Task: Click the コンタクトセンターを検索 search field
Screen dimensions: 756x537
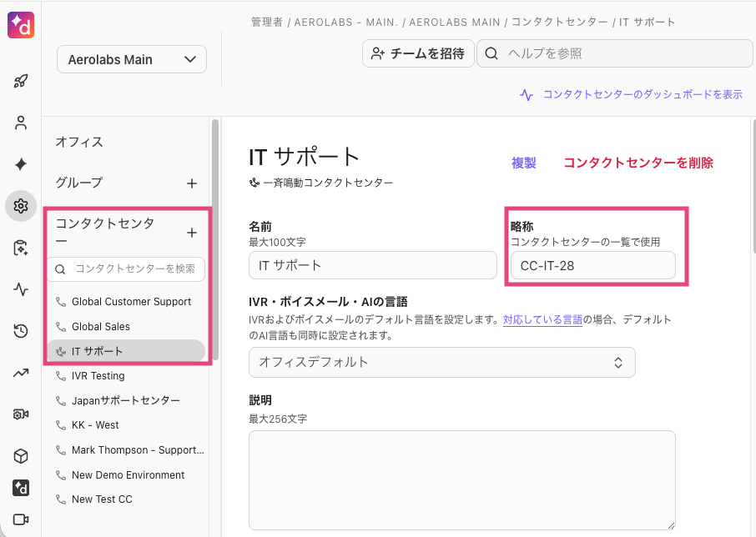Action: pos(126,268)
